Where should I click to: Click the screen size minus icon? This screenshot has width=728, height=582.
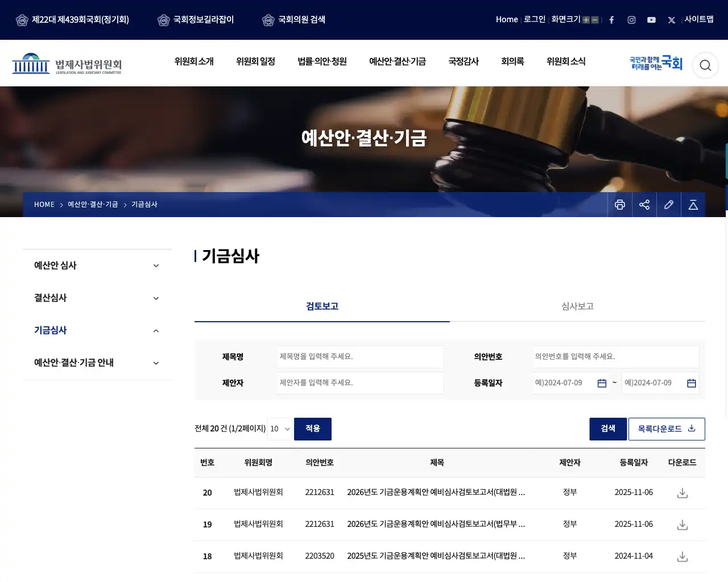(595, 20)
